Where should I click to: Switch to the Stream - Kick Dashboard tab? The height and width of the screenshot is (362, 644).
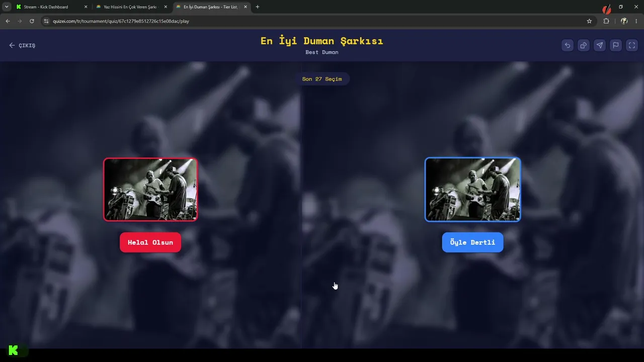coord(51,7)
